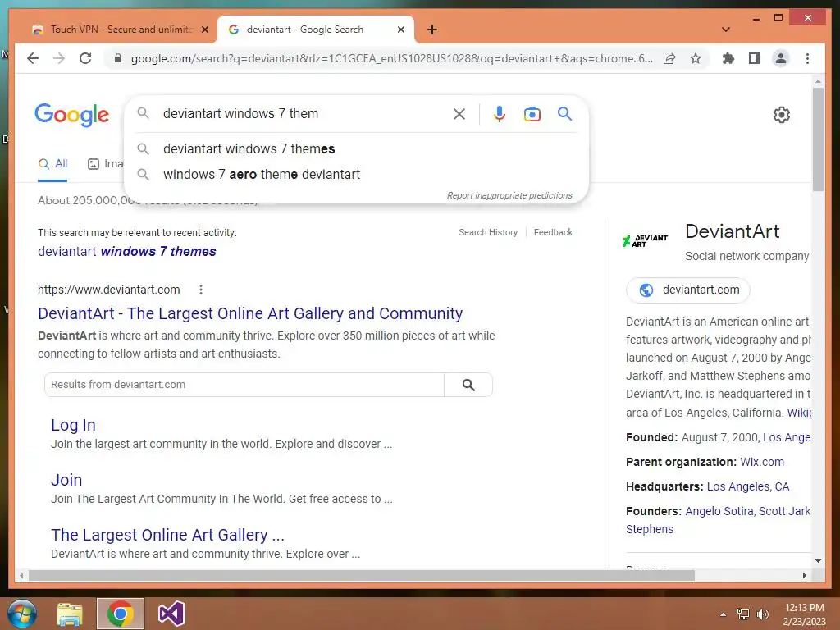Viewport: 840px width, 630px height.
Task: Launch Visual Studio from taskbar
Action: pyautogui.click(x=171, y=614)
